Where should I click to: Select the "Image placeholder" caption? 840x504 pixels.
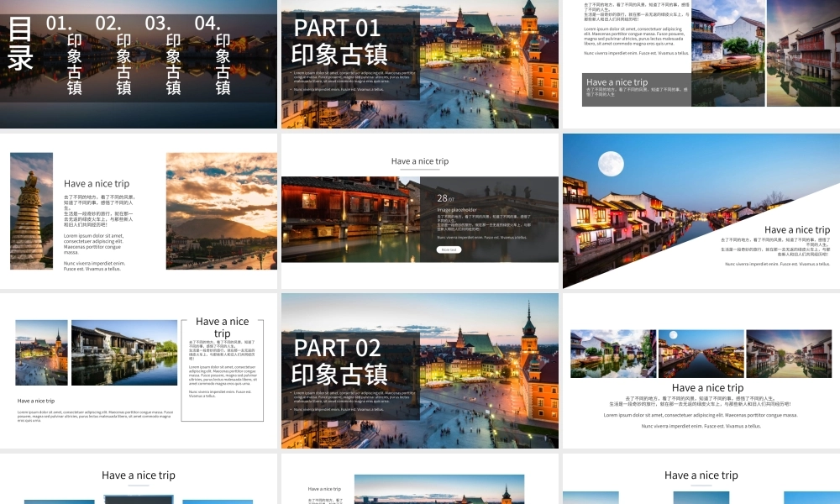click(x=456, y=209)
